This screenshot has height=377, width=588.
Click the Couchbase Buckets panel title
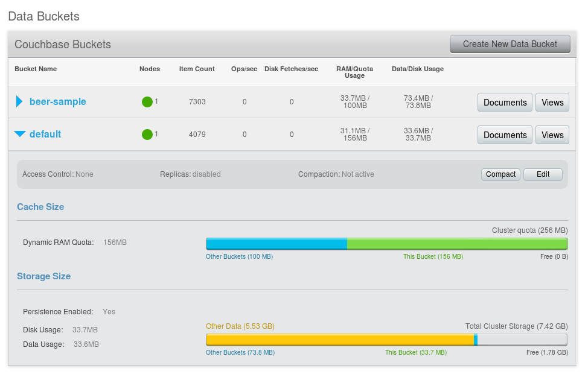(63, 45)
